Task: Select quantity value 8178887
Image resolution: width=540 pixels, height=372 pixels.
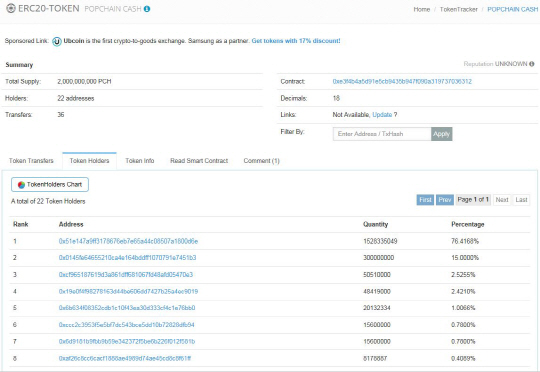Action: pyautogui.click(x=375, y=358)
